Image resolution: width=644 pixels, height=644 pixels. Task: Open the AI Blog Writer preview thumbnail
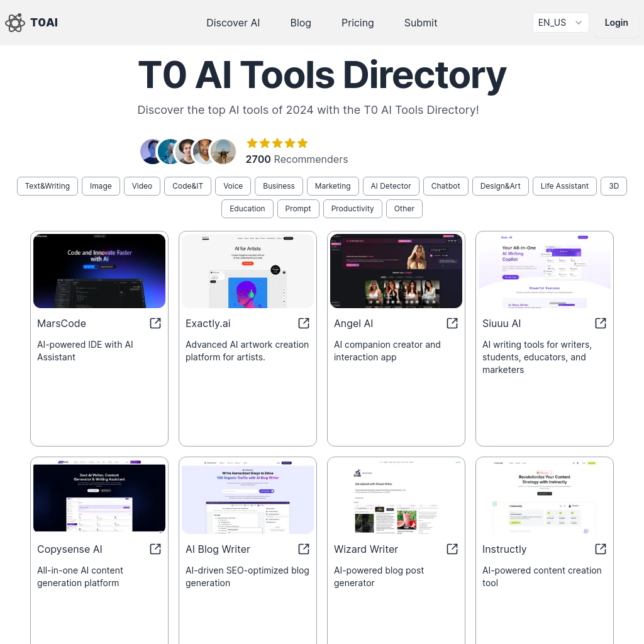(x=248, y=497)
